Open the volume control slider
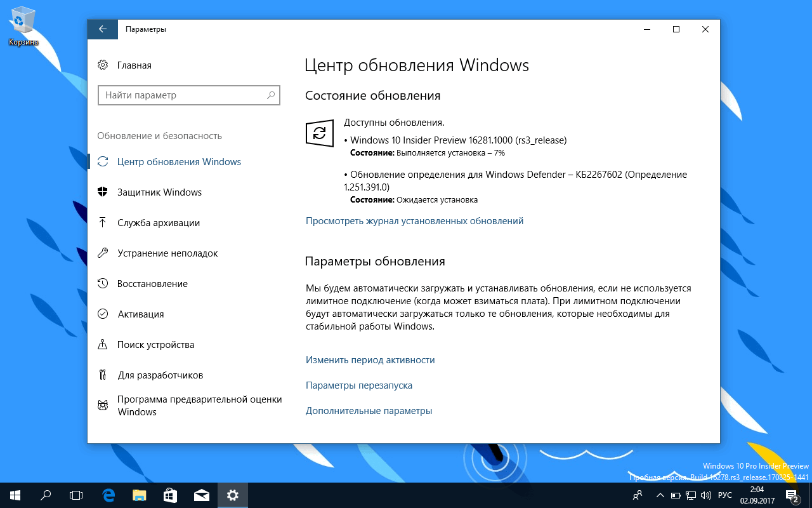 click(706, 495)
